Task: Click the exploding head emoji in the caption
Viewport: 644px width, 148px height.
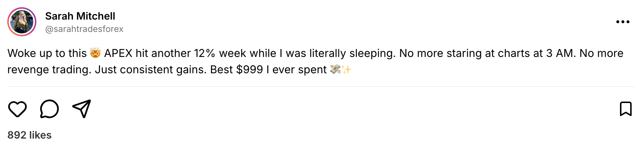Action: (x=95, y=53)
